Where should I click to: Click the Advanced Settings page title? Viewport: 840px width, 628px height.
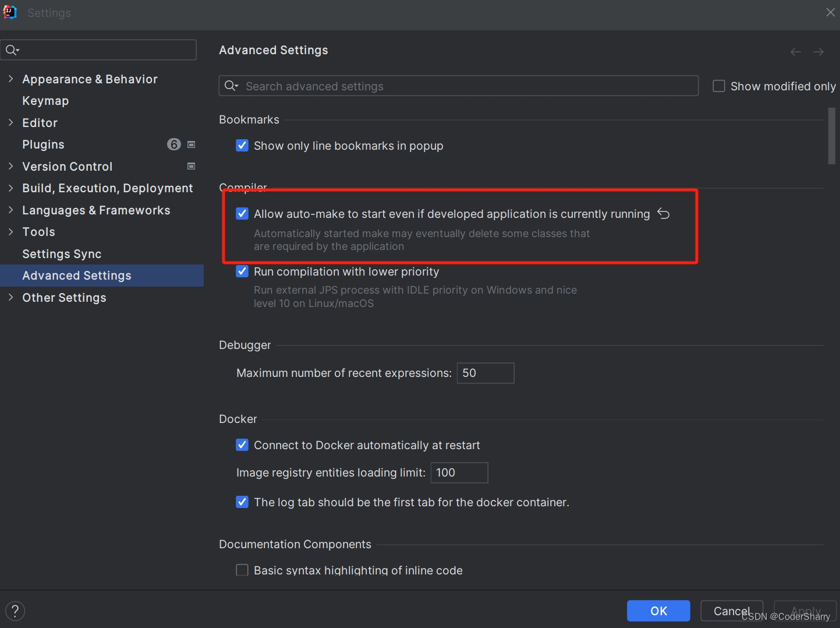(274, 50)
